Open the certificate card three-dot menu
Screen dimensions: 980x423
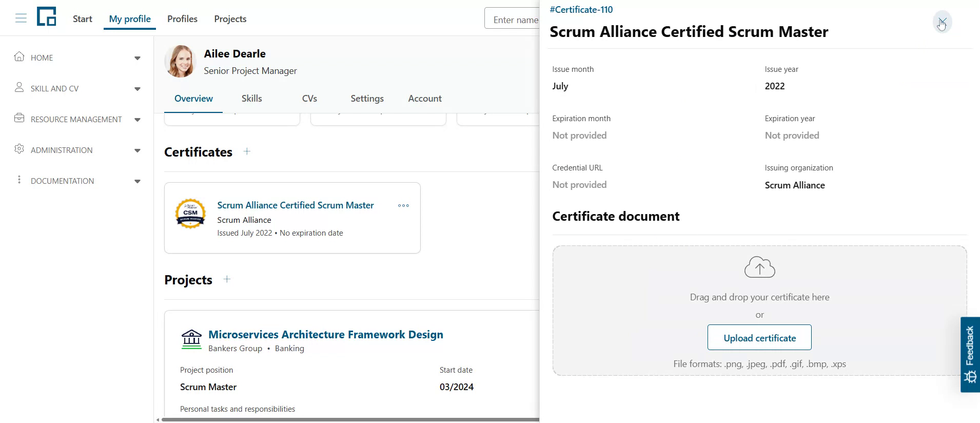(404, 205)
